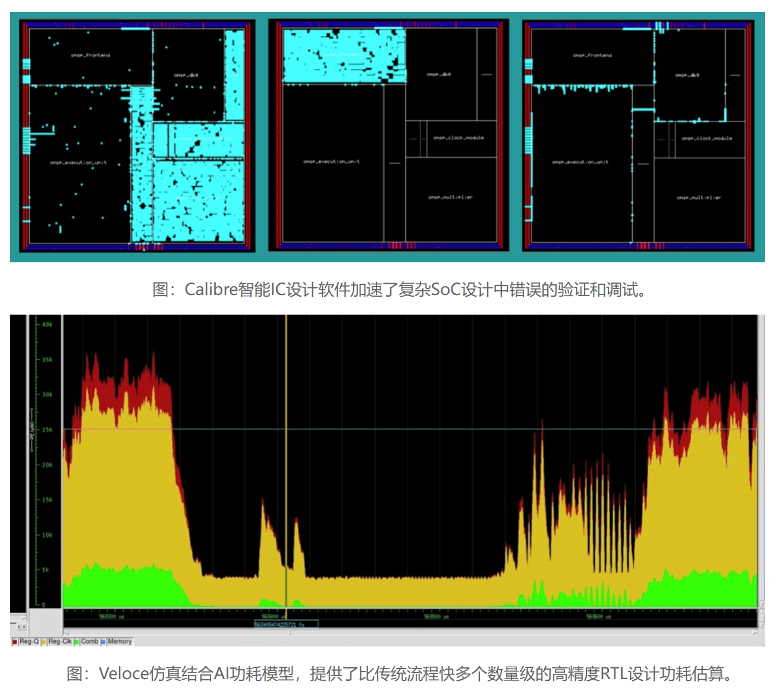Screen dimensions: 769x700
Task: Select omsp_execution_unit block in middle layout
Action: coord(331,161)
